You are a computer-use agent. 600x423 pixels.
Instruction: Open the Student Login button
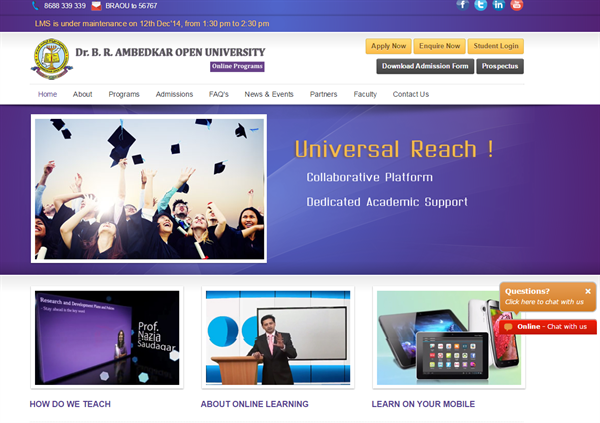tap(496, 46)
